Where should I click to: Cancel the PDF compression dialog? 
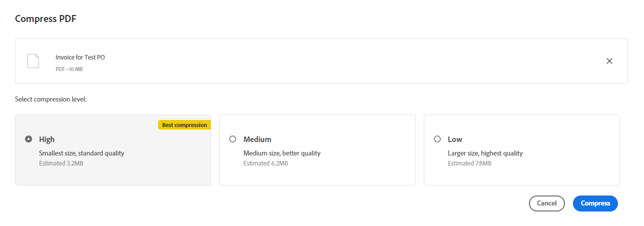[x=546, y=203]
